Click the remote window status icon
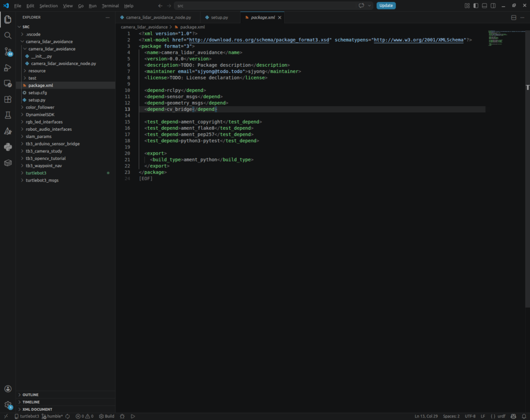 click(x=6, y=416)
